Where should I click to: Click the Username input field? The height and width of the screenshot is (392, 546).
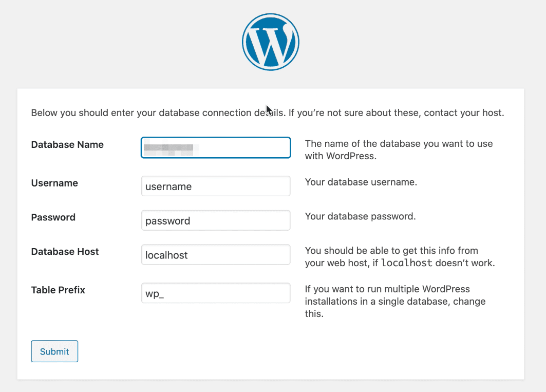215,186
